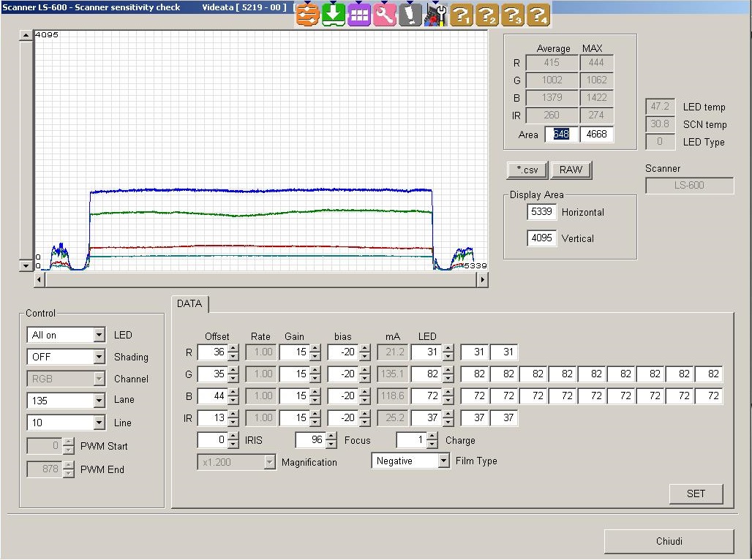Click the question mark 4 icon
The height and width of the screenshot is (560, 752).
[x=538, y=14]
